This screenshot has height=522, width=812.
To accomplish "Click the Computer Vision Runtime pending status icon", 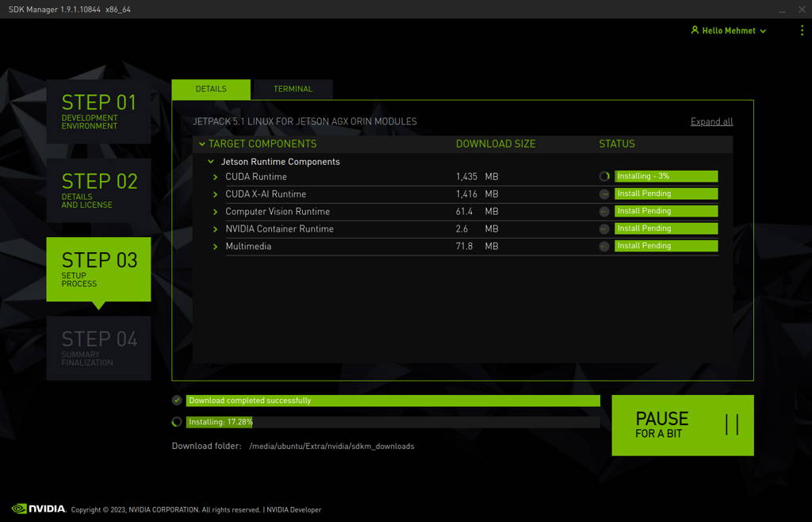I will pos(603,211).
